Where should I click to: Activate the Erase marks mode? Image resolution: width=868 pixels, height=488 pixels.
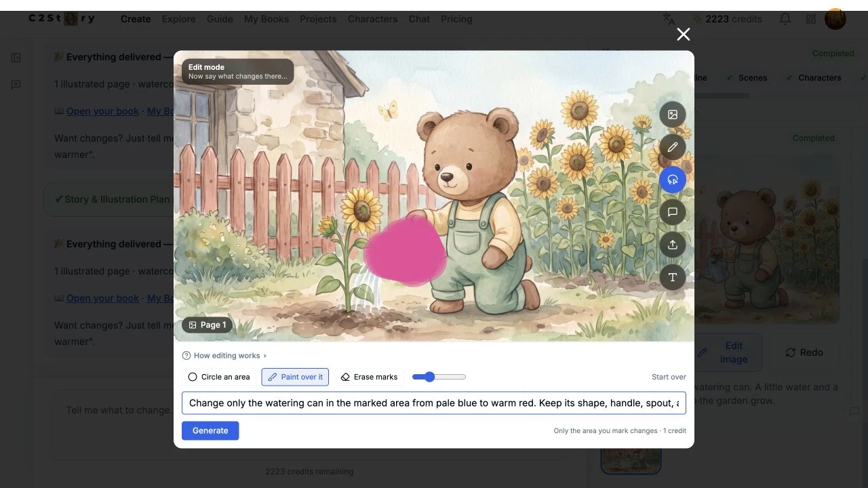[369, 377]
